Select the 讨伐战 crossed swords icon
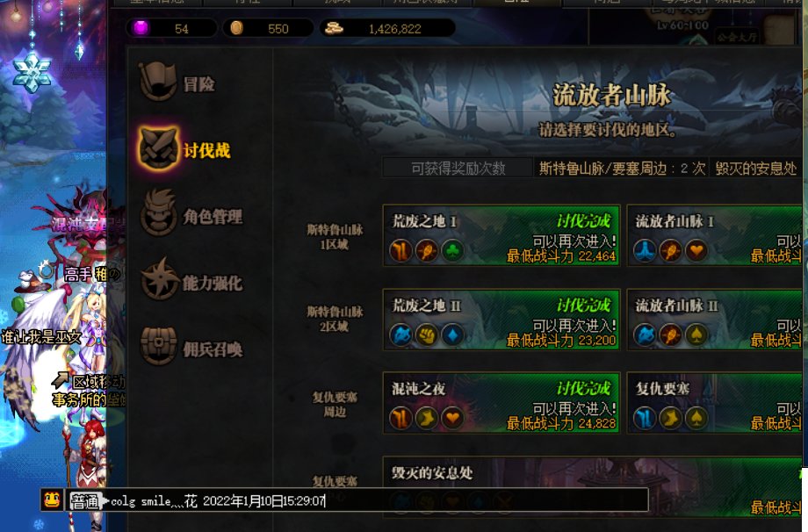This screenshot has width=808, height=532. (x=158, y=148)
